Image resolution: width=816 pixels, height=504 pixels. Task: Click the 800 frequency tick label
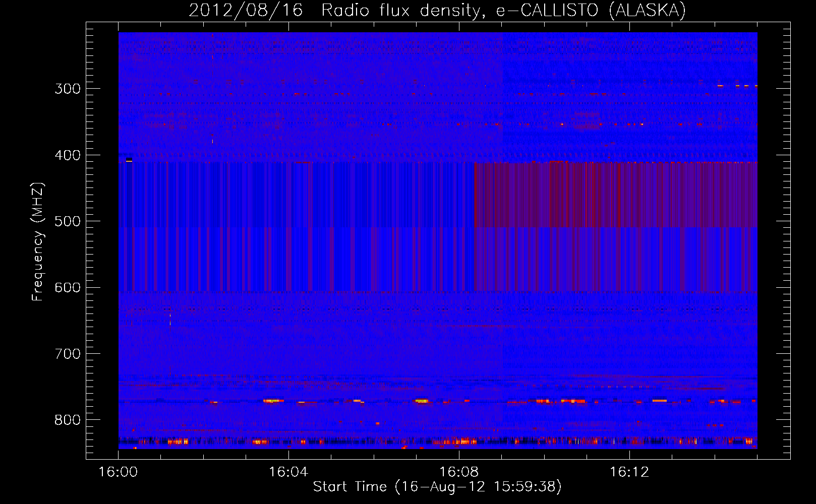point(68,420)
